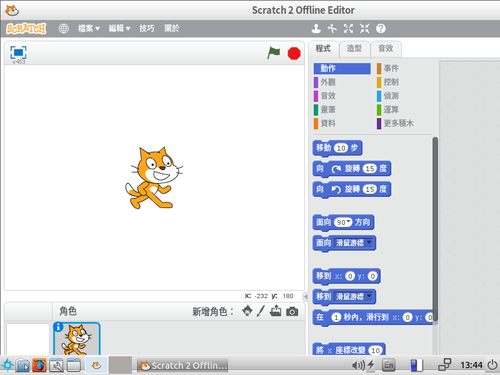Screen dimensions: 500x375
Task: Open the file manager from the taskbar
Action: tap(23, 365)
